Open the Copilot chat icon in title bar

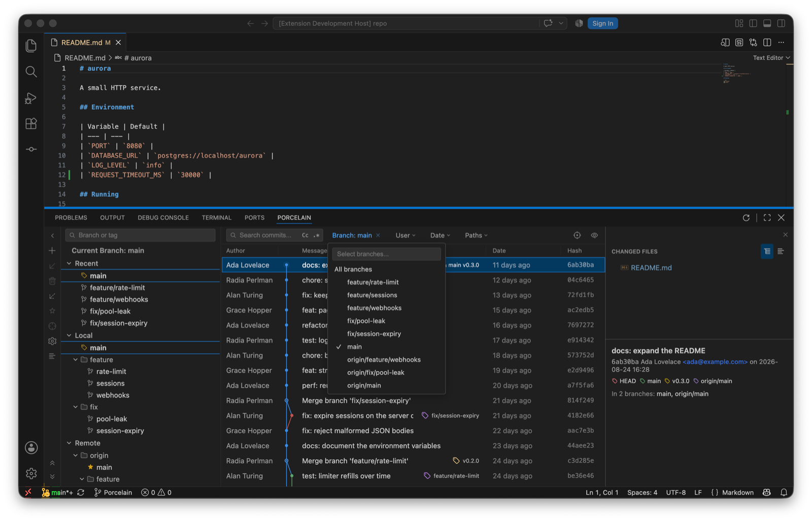[x=548, y=23]
